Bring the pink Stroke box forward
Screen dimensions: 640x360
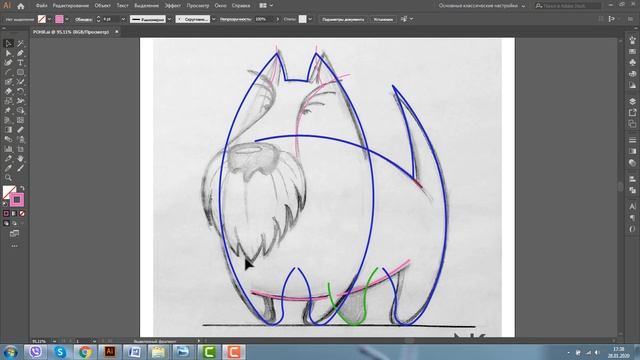pos(17,200)
